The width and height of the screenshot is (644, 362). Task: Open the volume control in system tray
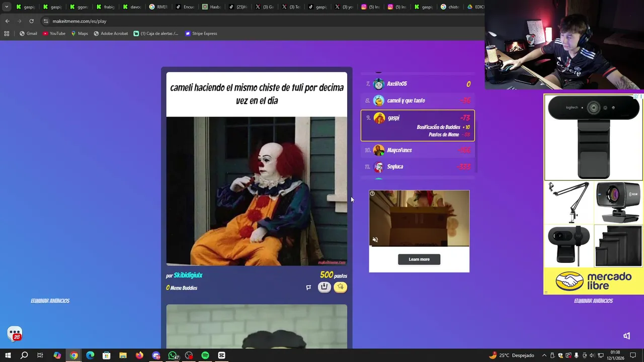(593, 355)
